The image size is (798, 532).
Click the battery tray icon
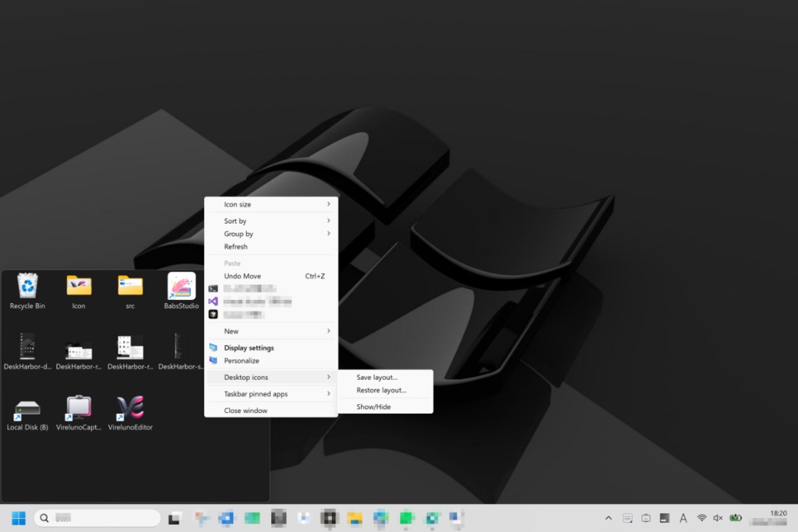(x=736, y=518)
